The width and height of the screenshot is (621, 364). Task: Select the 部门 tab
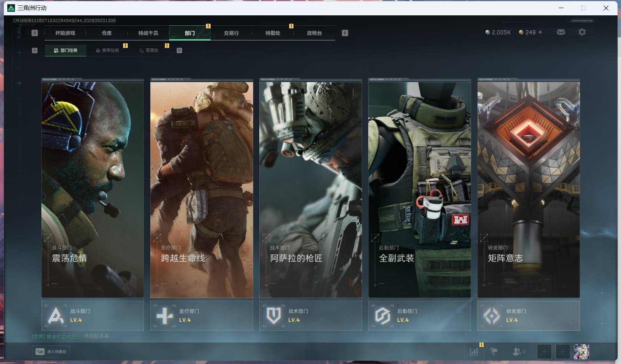(189, 33)
